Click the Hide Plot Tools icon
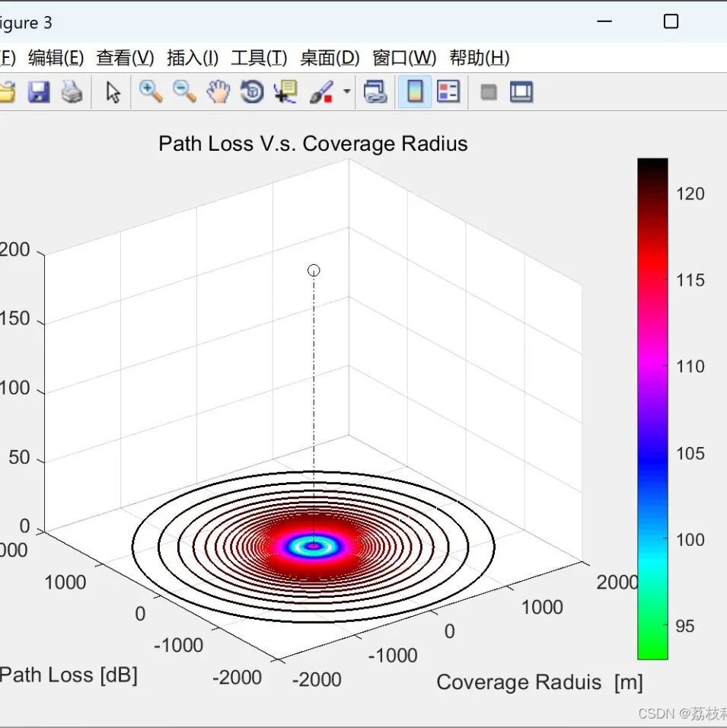The image size is (727, 728). 489,92
